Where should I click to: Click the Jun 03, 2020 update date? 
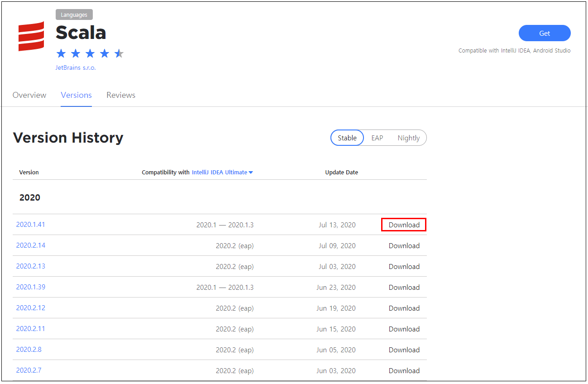[x=336, y=371]
